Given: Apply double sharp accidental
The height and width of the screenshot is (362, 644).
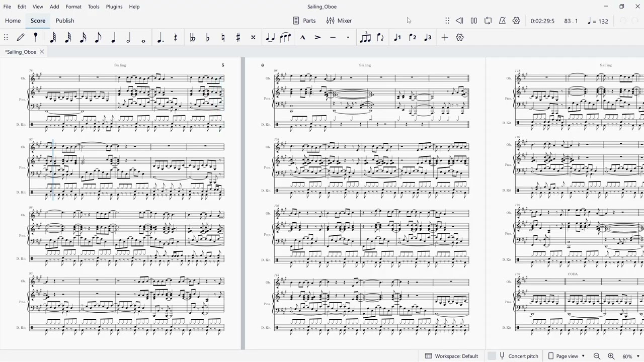Looking at the screenshot, I should [x=253, y=37].
